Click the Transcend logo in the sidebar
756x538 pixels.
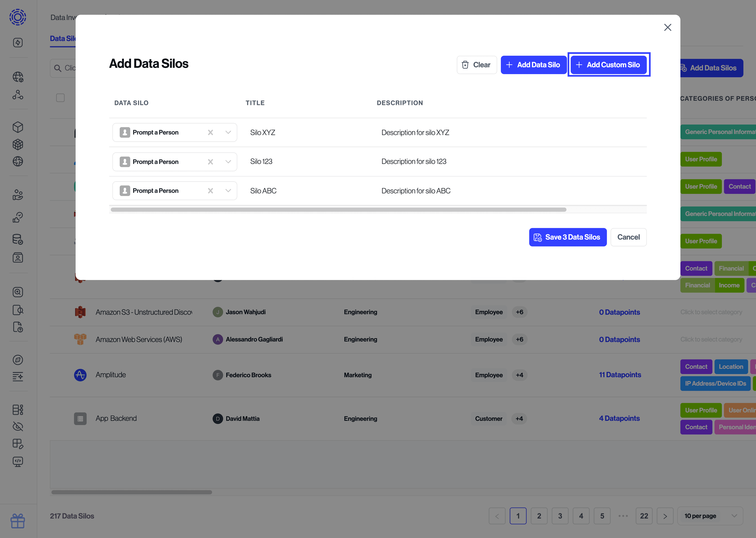18,17
